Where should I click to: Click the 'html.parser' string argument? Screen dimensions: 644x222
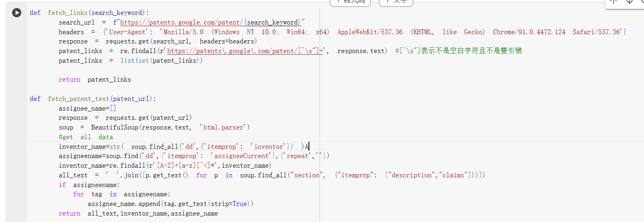224,127
